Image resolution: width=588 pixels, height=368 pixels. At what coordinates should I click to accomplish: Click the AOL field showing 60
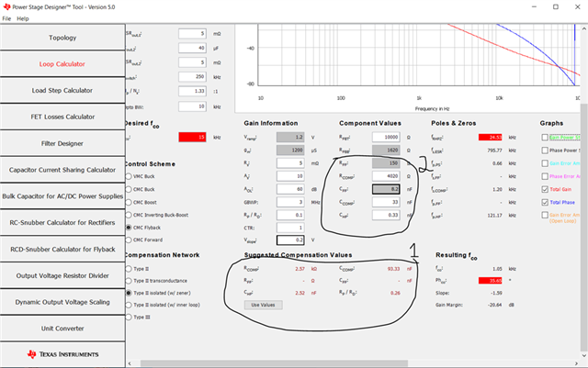point(290,189)
